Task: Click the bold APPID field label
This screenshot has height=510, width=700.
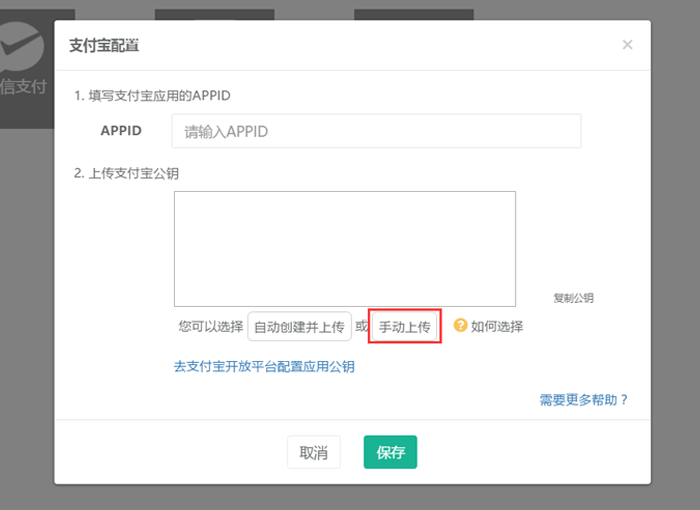Action: (x=121, y=130)
